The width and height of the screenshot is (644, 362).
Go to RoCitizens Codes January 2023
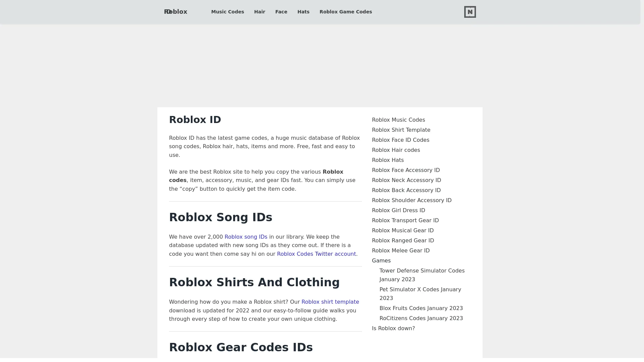click(421, 318)
